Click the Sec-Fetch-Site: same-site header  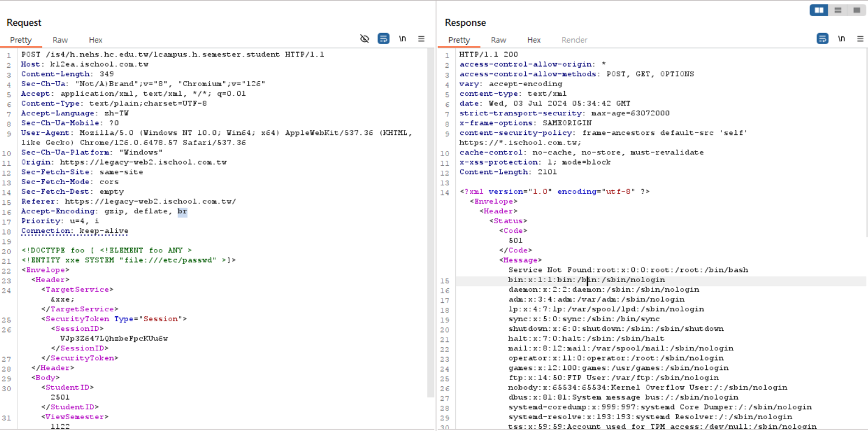(82, 172)
